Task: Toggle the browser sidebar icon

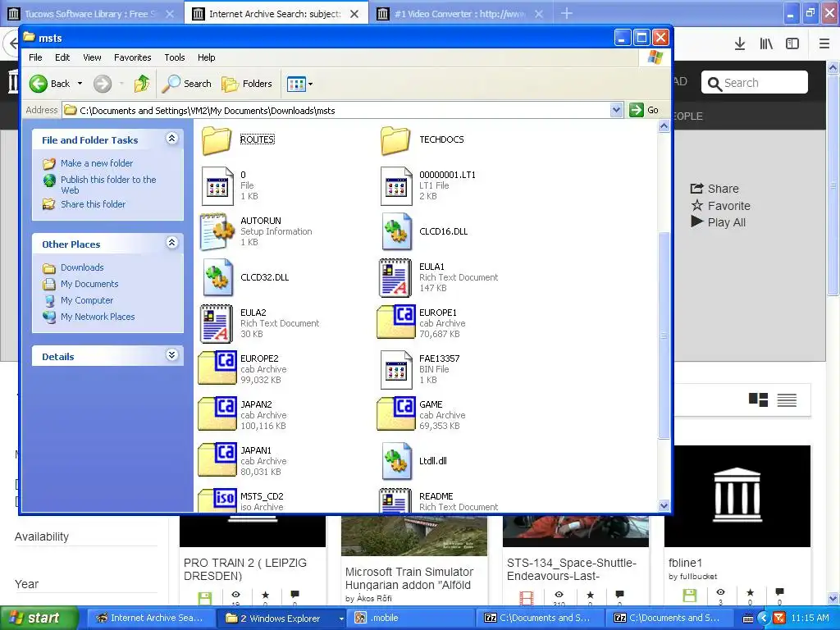Action: 792,44
